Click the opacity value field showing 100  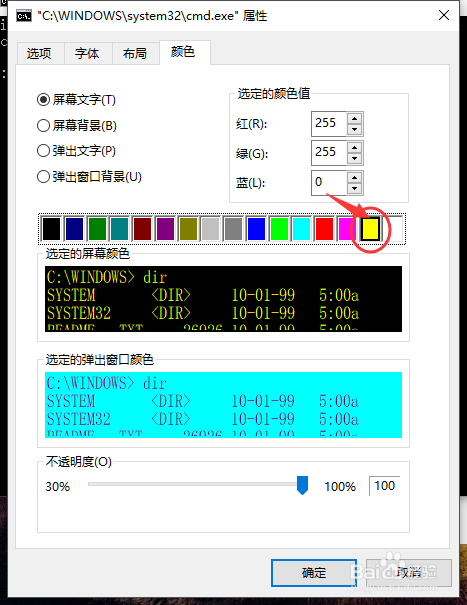pos(384,486)
